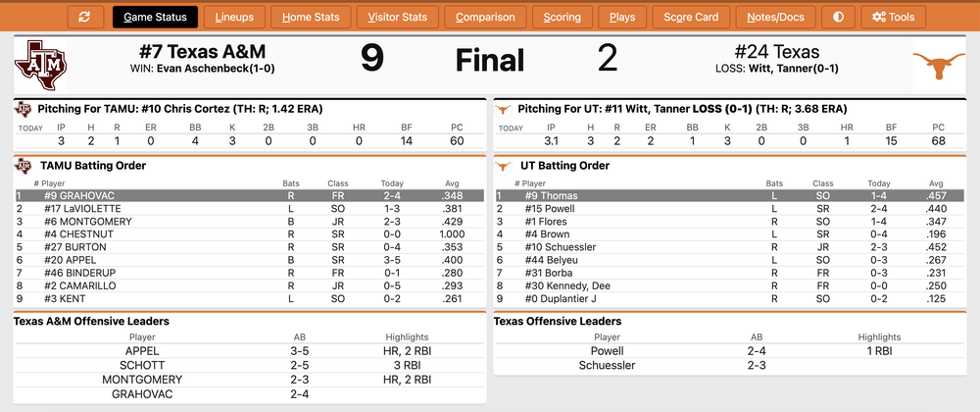Toggle the contrast mode half-circle icon
The height and width of the screenshot is (412, 980).
838,17
